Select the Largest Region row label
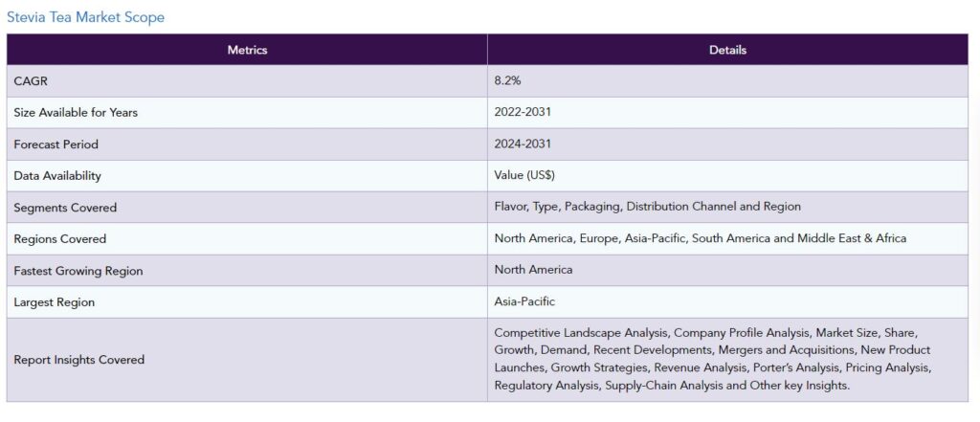 [55, 302]
